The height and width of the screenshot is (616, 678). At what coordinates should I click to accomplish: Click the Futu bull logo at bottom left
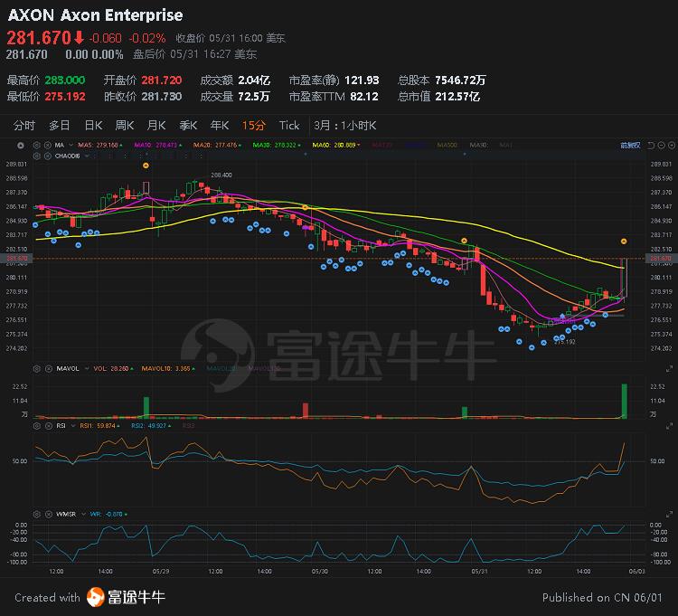pyautogui.click(x=96, y=597)
